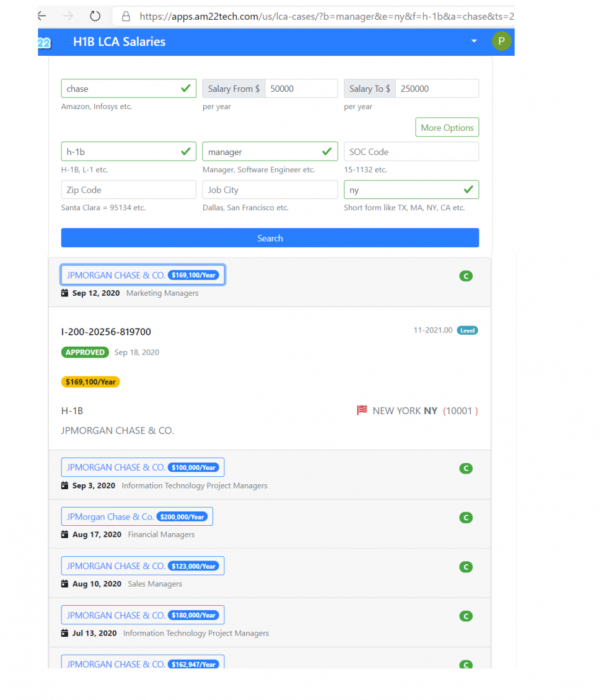Expand the header dropdown caret
The width and height of the screenshot is (601, 700).
[x=474, y=41]
